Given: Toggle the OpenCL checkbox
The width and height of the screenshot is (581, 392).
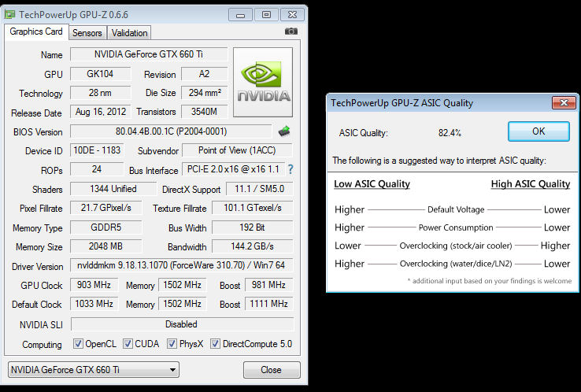Looking at the screenshot, I should [x=78, y=344].
